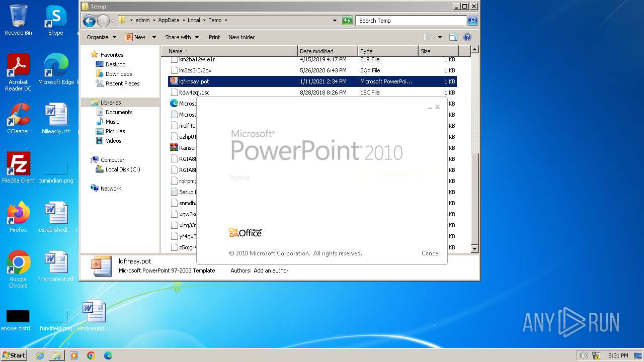644x362 pixels.
Task: Open the Videos library
Action: [113, 141]
